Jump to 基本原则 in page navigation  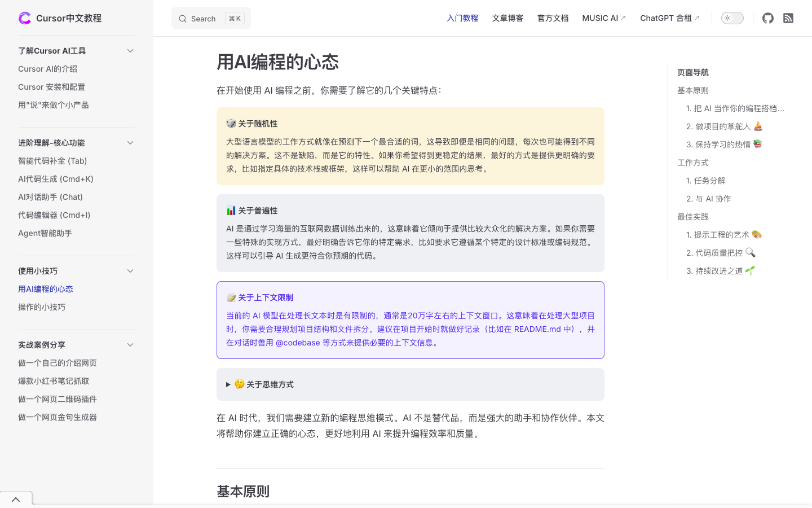tap(693, 90)
